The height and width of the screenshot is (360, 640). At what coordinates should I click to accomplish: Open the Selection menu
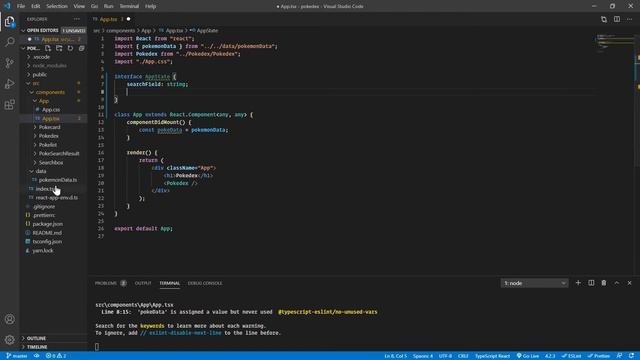pos(57,6)
